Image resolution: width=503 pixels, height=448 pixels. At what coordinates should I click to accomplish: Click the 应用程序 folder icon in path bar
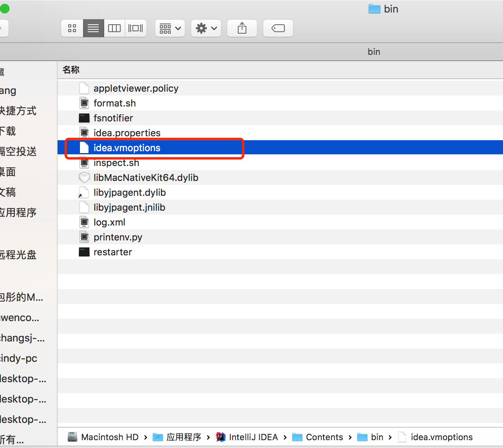158,437
